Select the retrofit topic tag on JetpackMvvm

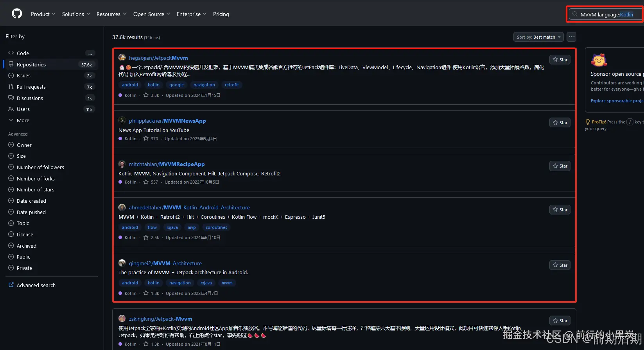point(232,85)
